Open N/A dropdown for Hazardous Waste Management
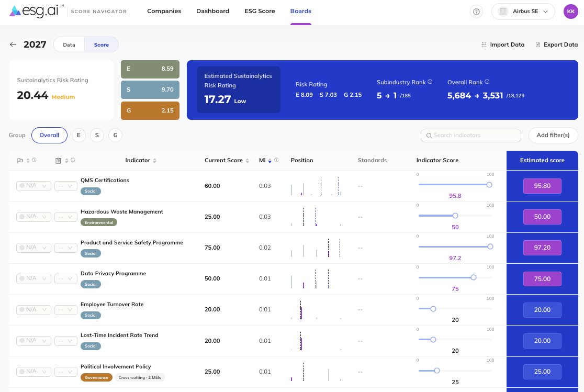The image size is (584, 392). (x=33, y=217)
